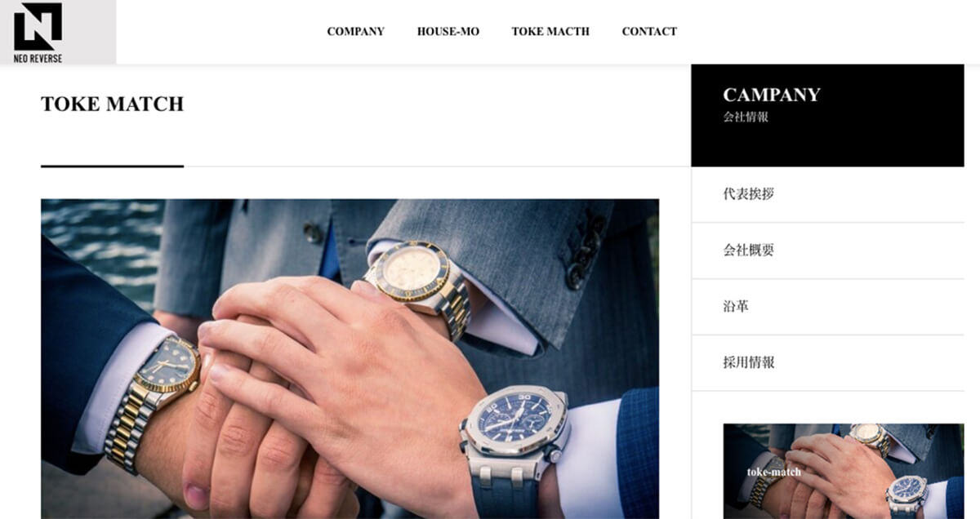
Task: Click the toke-match banner thumbnail
Action: [843, 471]
